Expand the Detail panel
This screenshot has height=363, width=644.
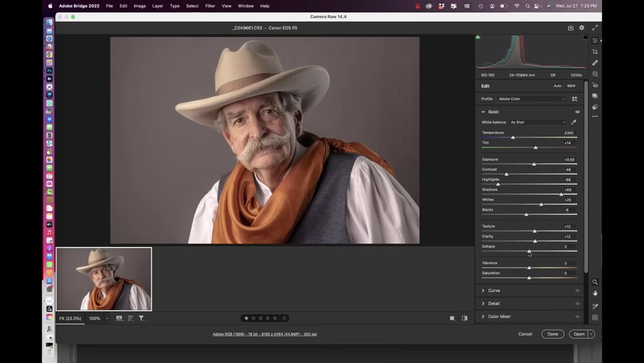(483, 303)
